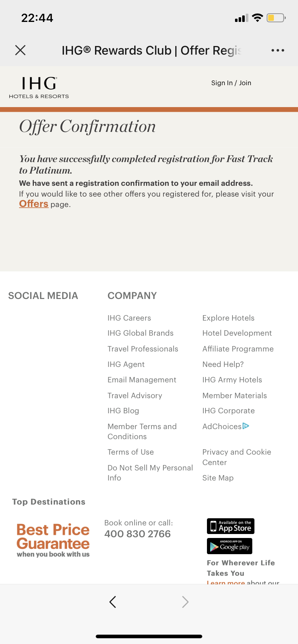This screenshot has height=644, width=298.
Task: Tap the Google Play download badge
Action: click(230, 546)
